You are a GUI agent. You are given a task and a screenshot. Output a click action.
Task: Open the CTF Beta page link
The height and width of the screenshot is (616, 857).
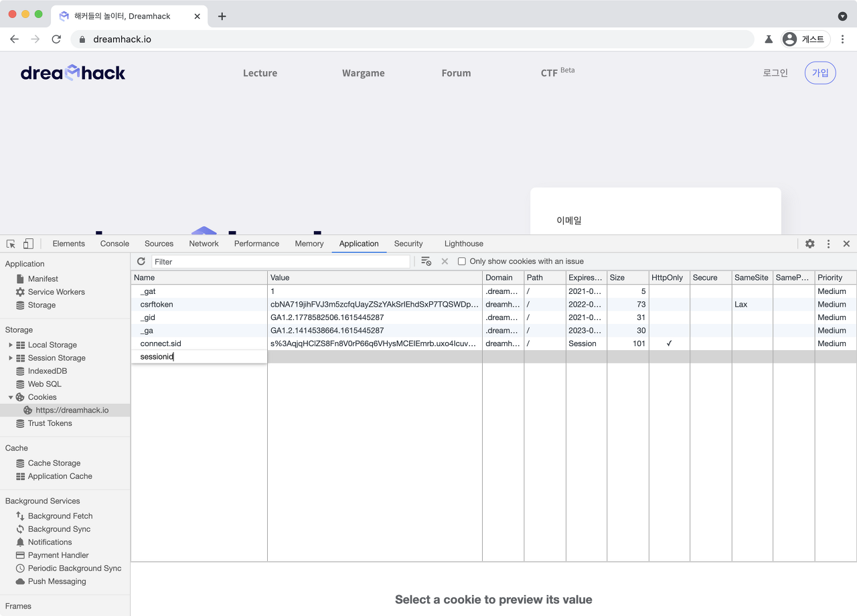point(557,72)
